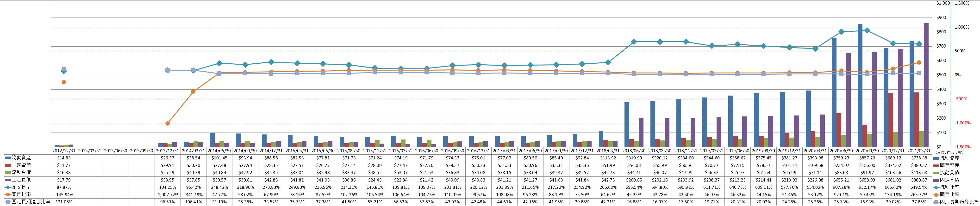Click the $1,000 label on the dollar axis
This screenshot has height=206, width=980.
[x=943, y=3]
